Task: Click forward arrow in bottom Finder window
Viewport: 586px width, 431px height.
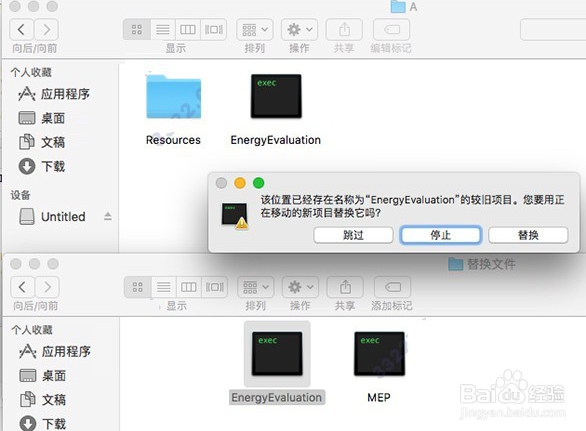Action: tap(47, 287)
